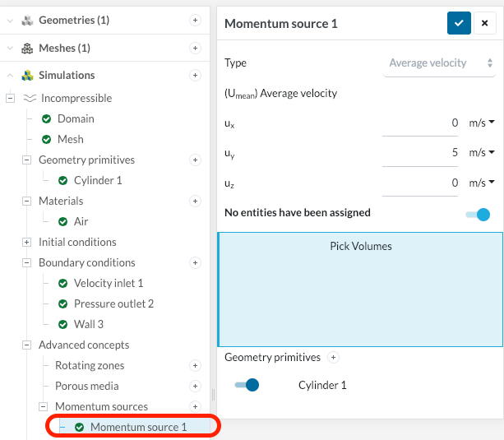Image resolution: width=504 pixels, height=440 pixels.
Task: Collapse the Boundary conditions tree node
Action: (x=26, y=262)
